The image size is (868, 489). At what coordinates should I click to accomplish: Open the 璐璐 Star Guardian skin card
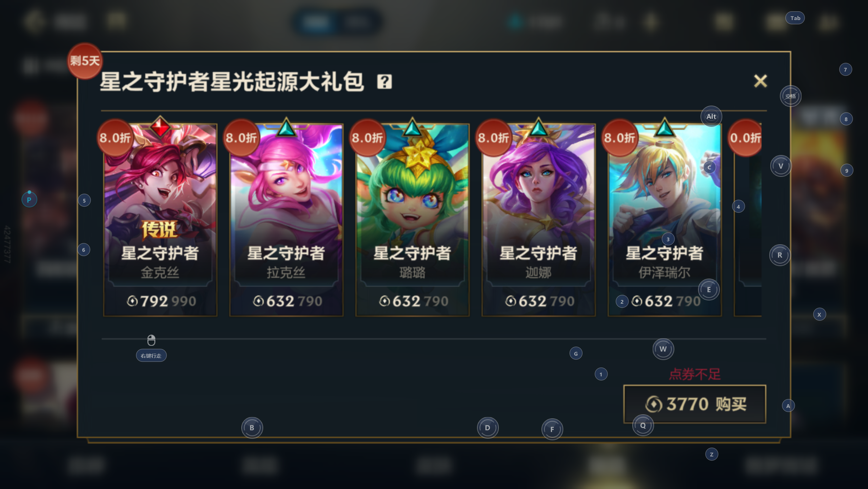[412, 220]
